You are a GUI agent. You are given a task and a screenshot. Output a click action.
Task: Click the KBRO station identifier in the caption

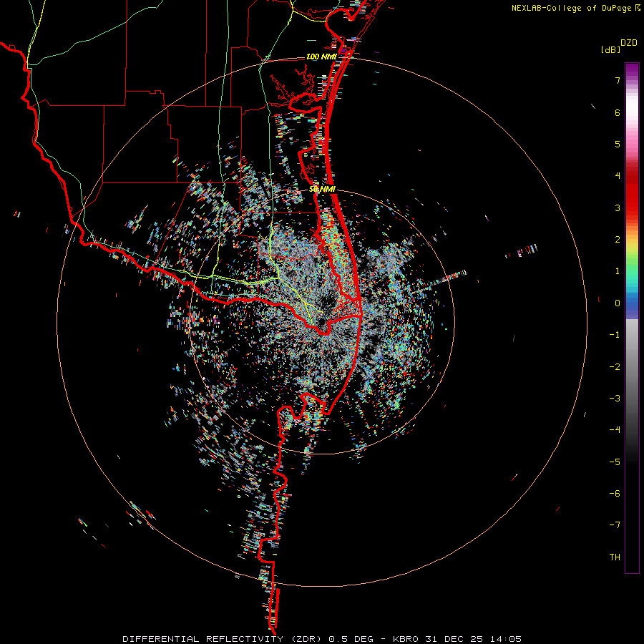[405, 639]
